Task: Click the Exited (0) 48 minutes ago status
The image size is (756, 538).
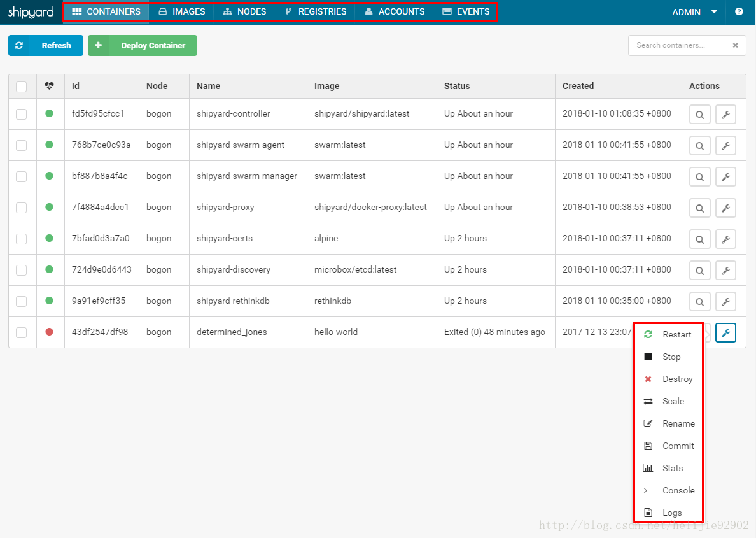Action: [494, 332]
